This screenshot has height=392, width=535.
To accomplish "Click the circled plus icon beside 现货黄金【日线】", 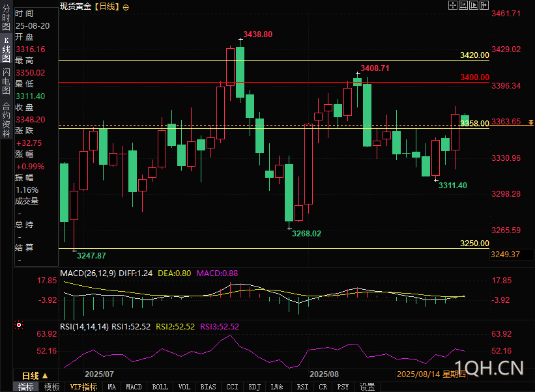I will click(x=126, y=7).
